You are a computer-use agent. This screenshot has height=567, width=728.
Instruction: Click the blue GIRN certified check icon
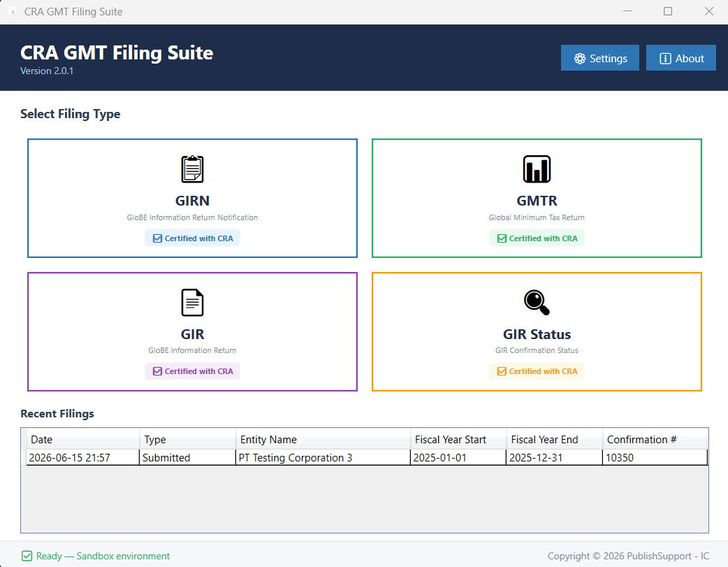coord(157,238)
